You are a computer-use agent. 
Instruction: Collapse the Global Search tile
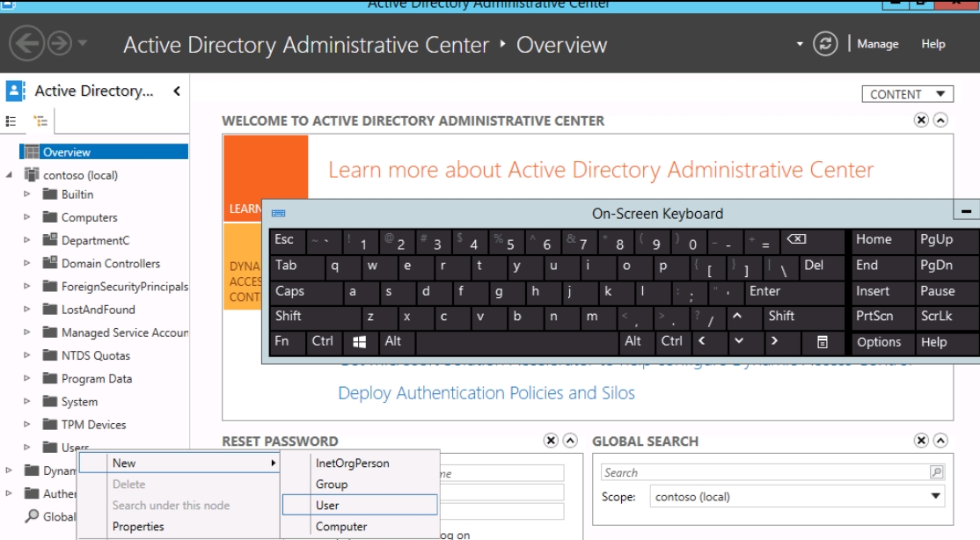click(x=940, y=441)
